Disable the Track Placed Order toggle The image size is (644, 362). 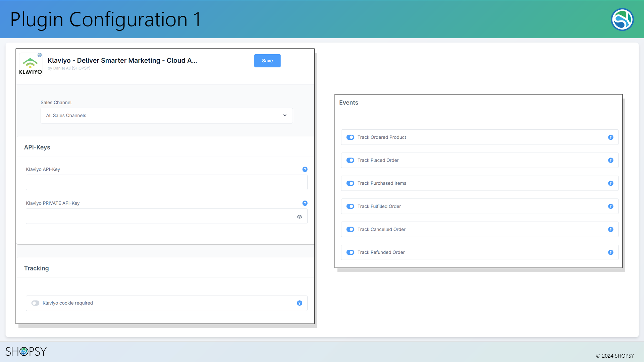pos(350,160)
